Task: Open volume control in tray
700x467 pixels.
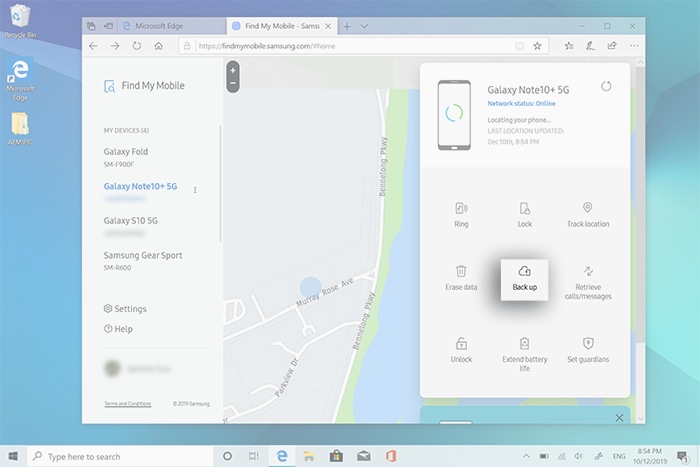Action: click(x=579, y=456)
